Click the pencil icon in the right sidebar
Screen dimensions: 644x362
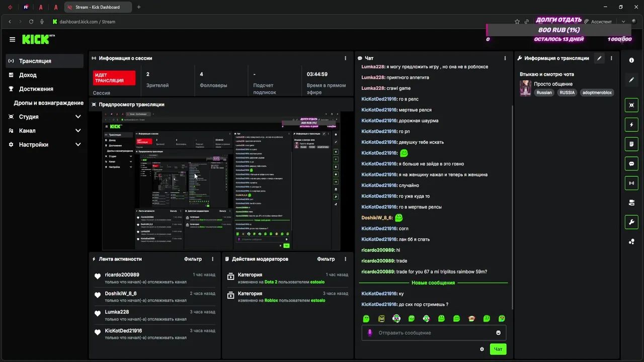pyautogui.click(x=631, y=80)
